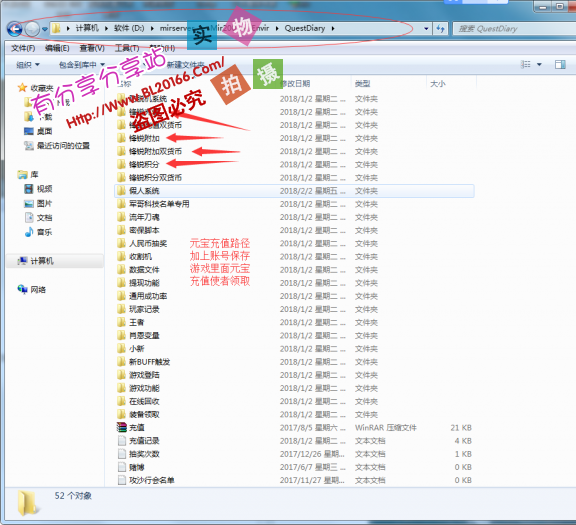Viewport: 576px width, 525px height.
Task: Open 收藏夹 favorites star in sidebar
Action: [22, 88]
